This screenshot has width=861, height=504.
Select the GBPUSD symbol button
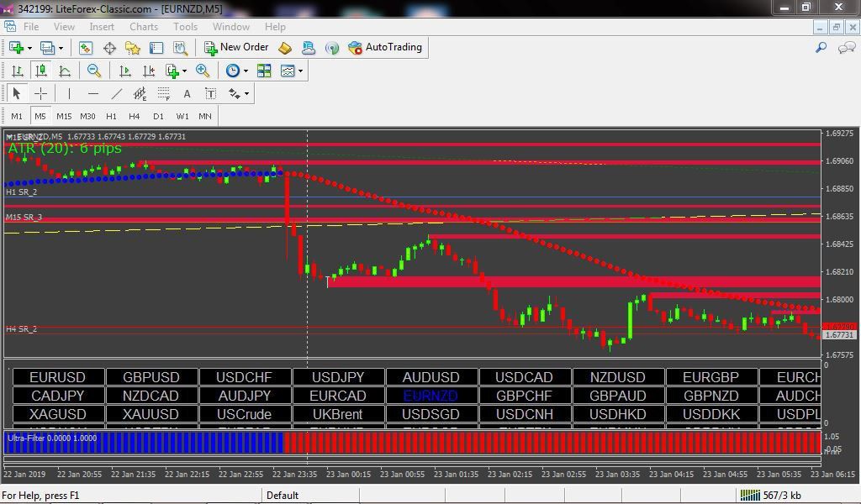tap(151, 377)
